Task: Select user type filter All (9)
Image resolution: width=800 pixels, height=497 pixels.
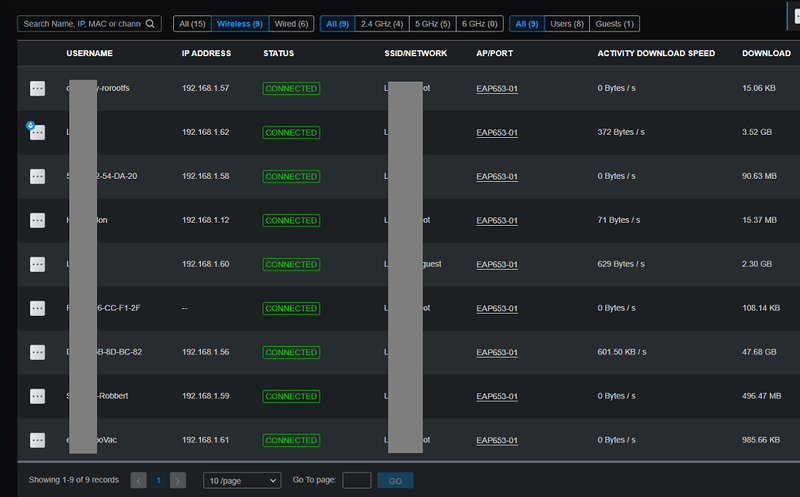Action: point(527,23)
